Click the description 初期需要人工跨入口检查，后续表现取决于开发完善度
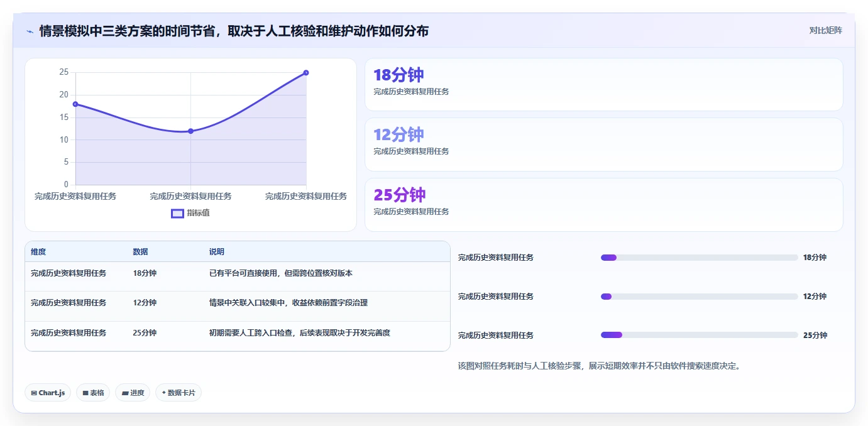 pos(300,333)
